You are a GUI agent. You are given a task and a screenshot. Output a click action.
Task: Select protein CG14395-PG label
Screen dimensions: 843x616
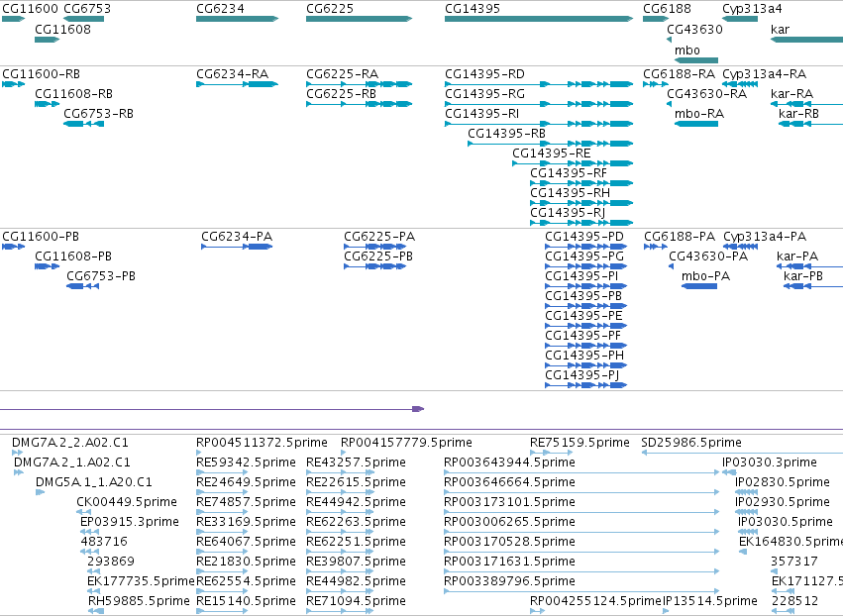(x=584, y=257)
